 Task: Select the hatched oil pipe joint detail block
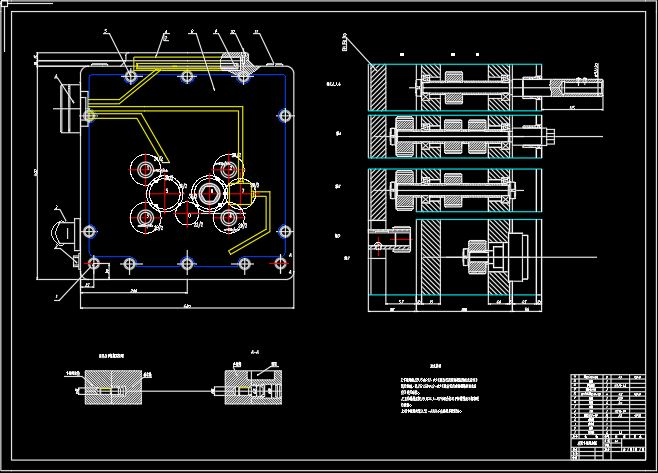pos(113,387)
